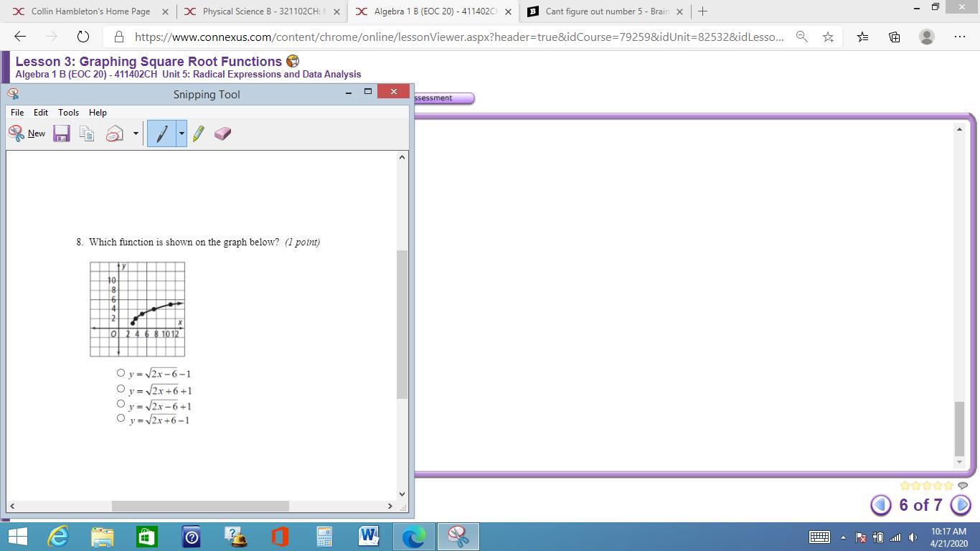Screen dimensions: 980x551
Task: Select the Pen tool in Snipping Tool
Action: click(x=162, y=133)
